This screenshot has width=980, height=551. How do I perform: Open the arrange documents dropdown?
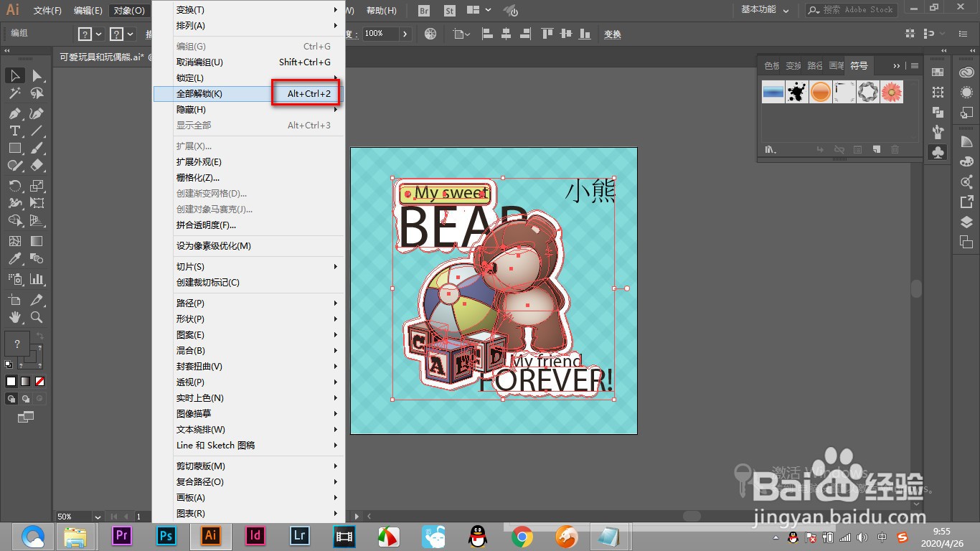coord(479,10)
